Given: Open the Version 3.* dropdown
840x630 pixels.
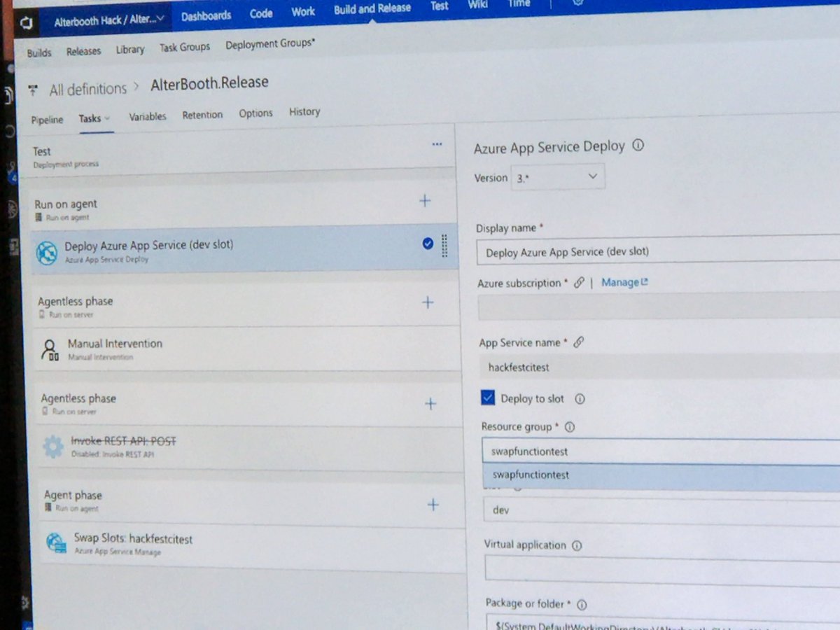Looking at the screenshot, I should pos(559,177).
